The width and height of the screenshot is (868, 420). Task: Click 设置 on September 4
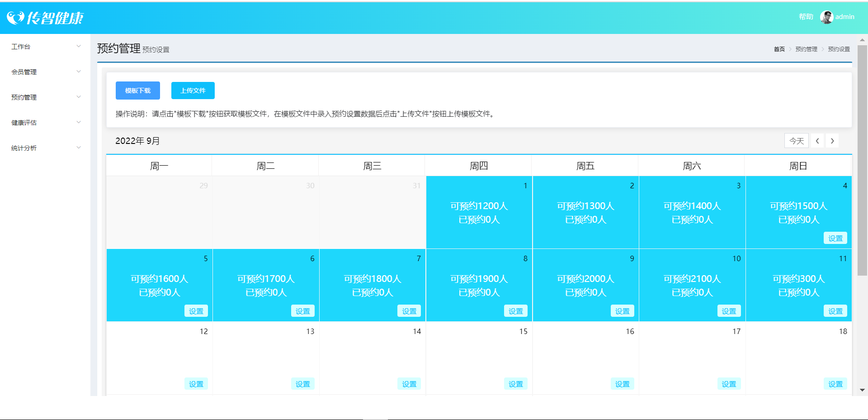point(835,238)
